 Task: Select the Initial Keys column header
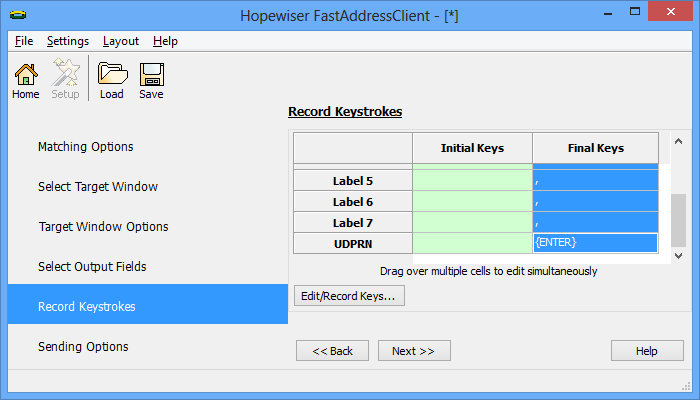472,148
